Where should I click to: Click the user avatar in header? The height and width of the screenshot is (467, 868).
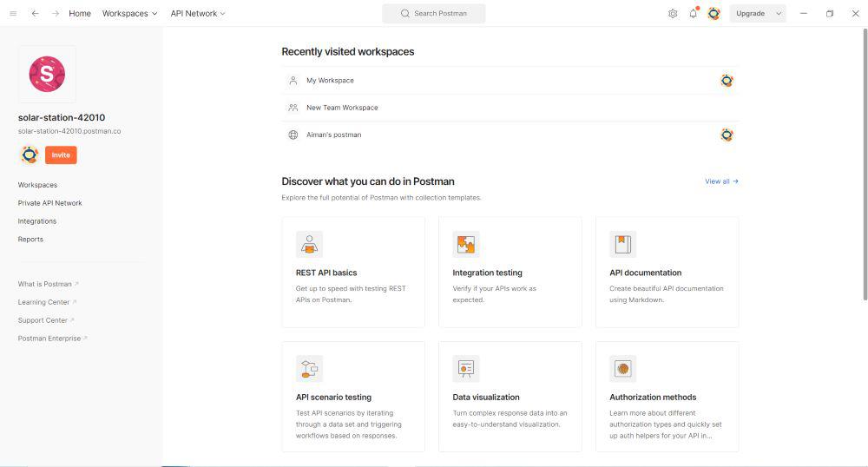(x=713, y=14)
